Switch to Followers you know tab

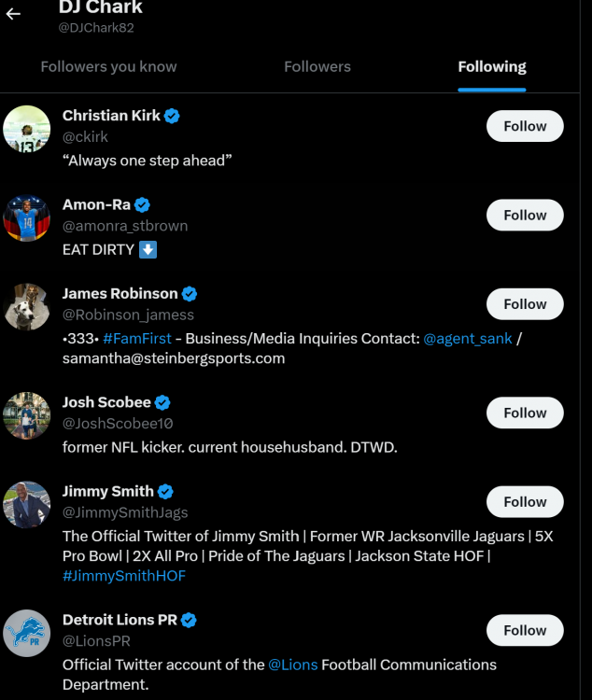pyautogui.click(x=108, y=67)
